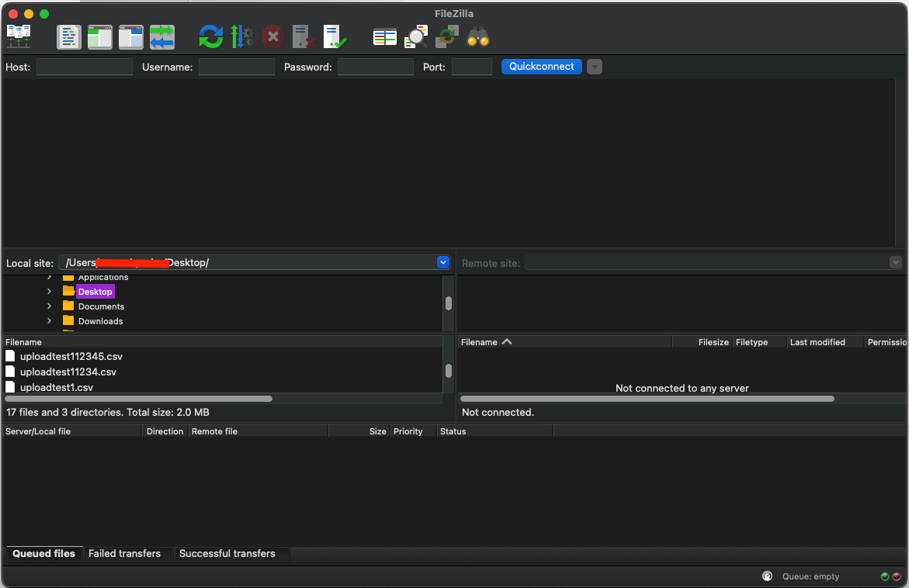Image resolution: width=909 pixels, height=588 pixels.
Task: Click the remote file list horizontal scrollbar
Action: coord(647,399)
